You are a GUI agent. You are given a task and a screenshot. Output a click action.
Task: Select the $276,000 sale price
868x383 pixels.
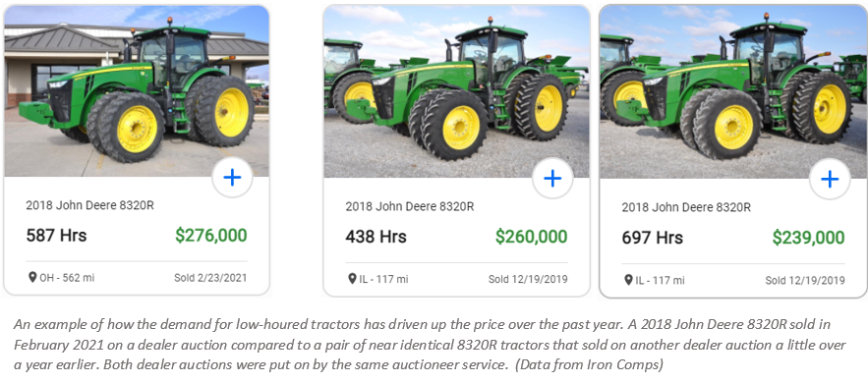click(211, 236)
